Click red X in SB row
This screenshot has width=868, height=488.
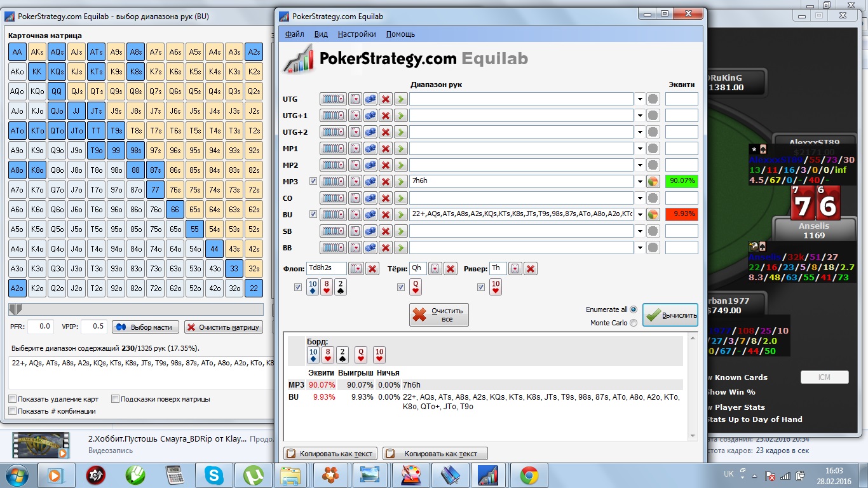pos(385,231)
